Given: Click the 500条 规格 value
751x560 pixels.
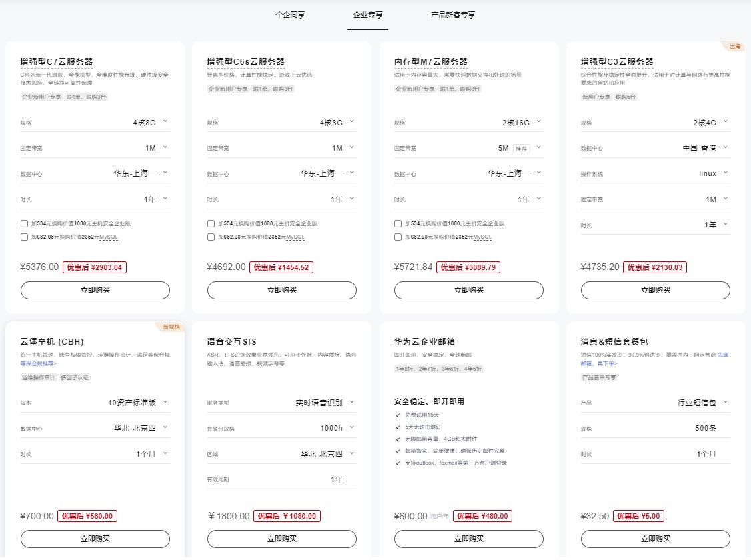Looking at the screenshot, I should (706, 428).
